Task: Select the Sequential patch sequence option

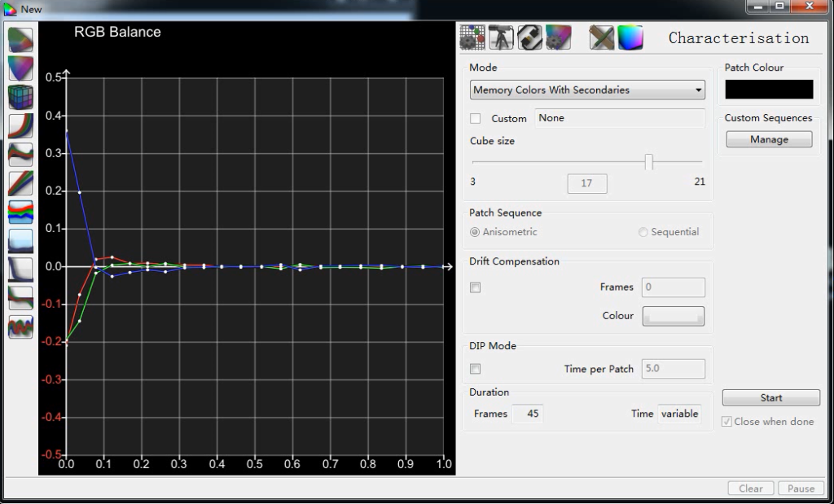Action: click(x=669, y=232)
